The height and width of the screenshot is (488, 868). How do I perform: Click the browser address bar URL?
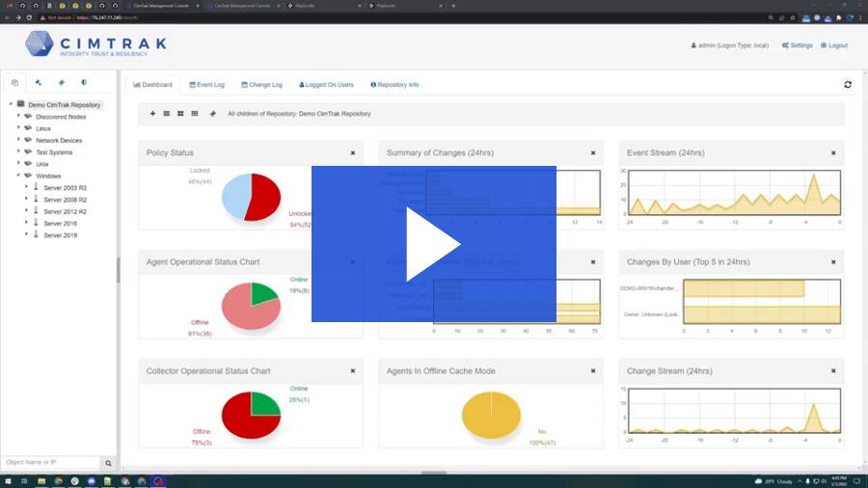tap(107, 17)
